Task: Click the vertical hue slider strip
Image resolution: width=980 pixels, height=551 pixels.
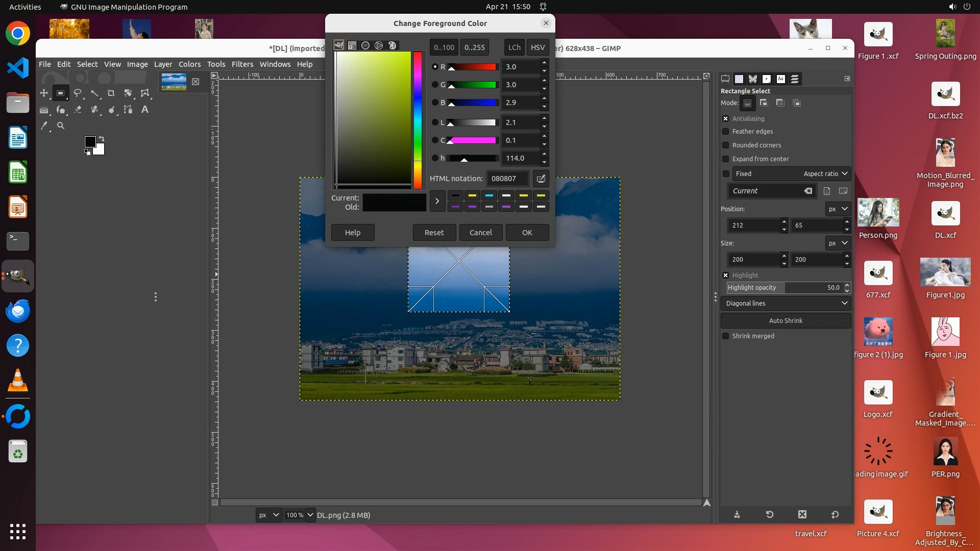Action: [x=418, y=120]
